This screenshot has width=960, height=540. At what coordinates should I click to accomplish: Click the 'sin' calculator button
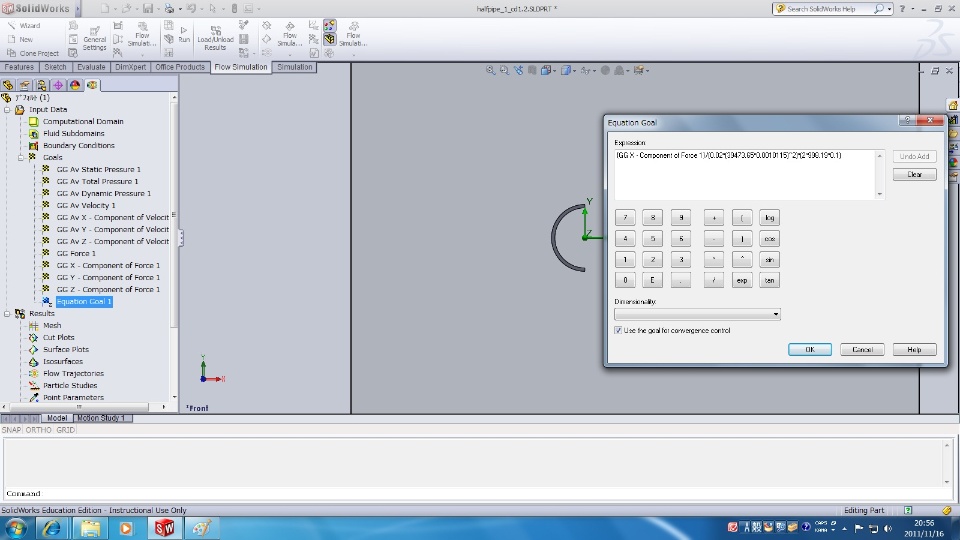(x=770, y=260)
